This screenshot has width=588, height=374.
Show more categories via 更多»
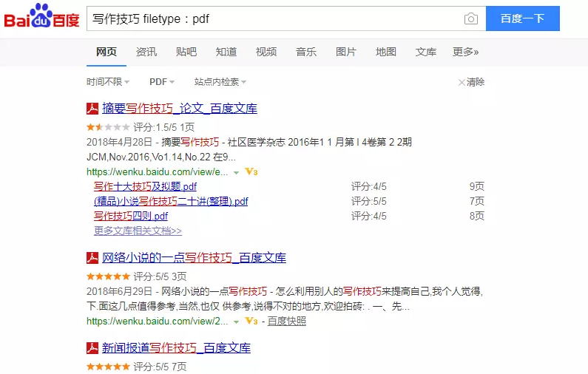point(465,52)
